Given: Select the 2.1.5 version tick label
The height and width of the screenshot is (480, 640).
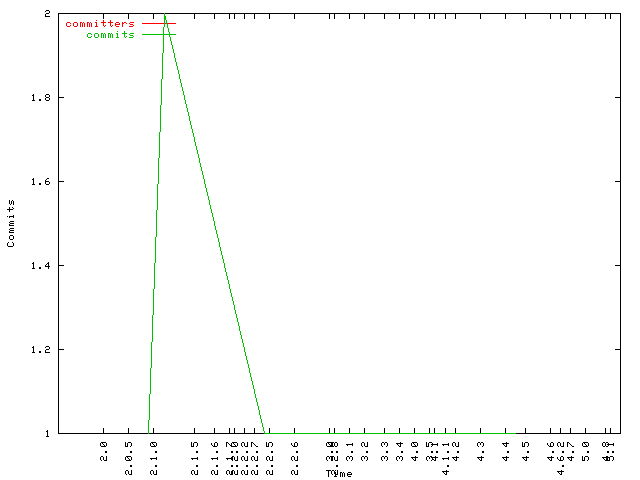Looking at the screenshot, I should (194, 455).
